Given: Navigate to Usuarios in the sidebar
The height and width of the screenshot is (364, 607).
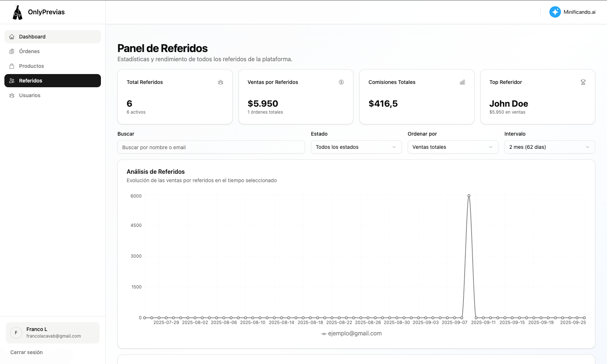Looking at the screenshot, I should 30,95.
